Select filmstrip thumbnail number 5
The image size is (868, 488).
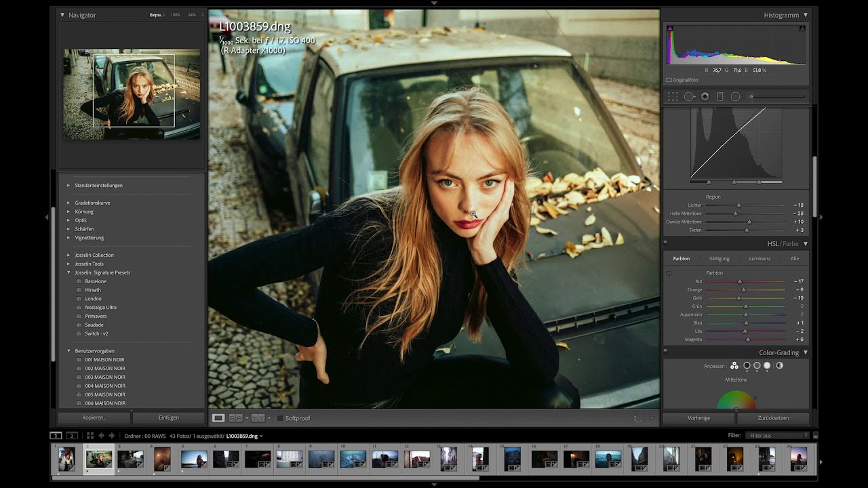[x=194, y=459]
